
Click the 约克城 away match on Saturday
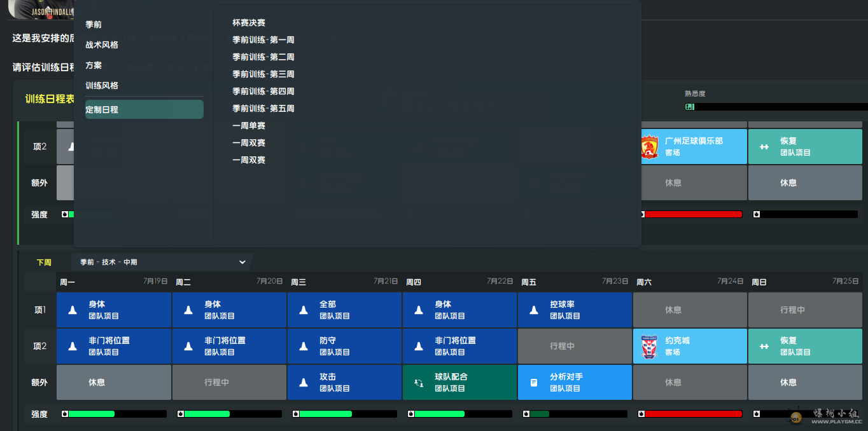(690, 346)
